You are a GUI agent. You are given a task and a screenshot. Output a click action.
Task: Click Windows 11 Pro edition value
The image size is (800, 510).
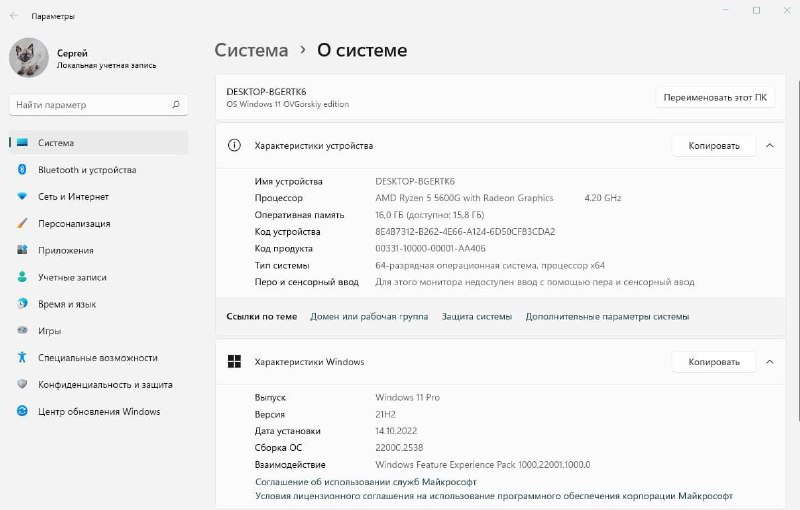coord(408,397)
